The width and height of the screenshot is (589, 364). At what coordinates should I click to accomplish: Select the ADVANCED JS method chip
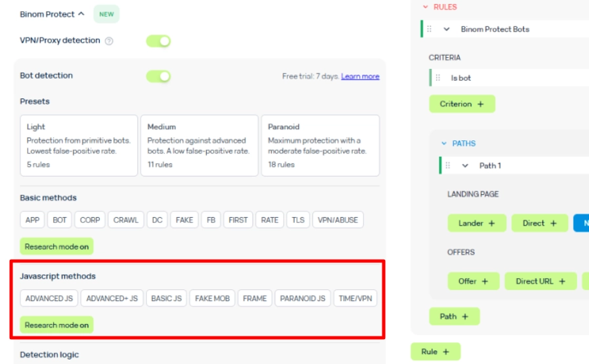[49, 298]
